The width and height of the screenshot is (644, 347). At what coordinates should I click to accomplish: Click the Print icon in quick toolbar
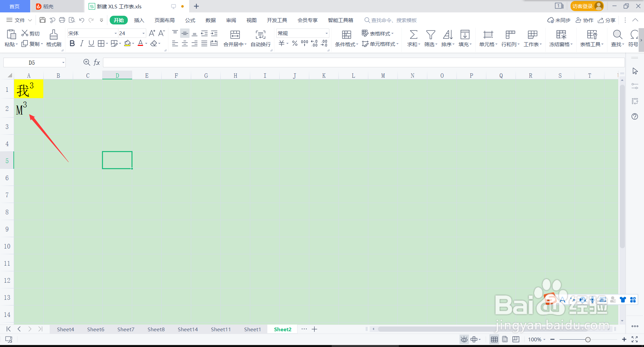click(x=62, y=20)
